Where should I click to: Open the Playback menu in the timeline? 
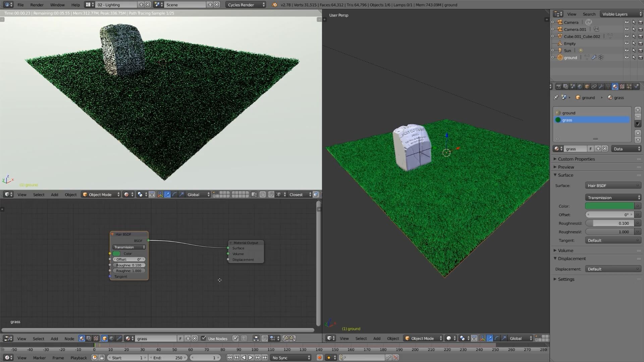(78, 358)
